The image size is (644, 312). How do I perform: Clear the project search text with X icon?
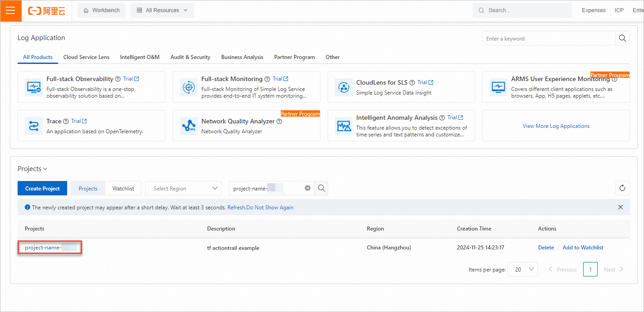307,188
